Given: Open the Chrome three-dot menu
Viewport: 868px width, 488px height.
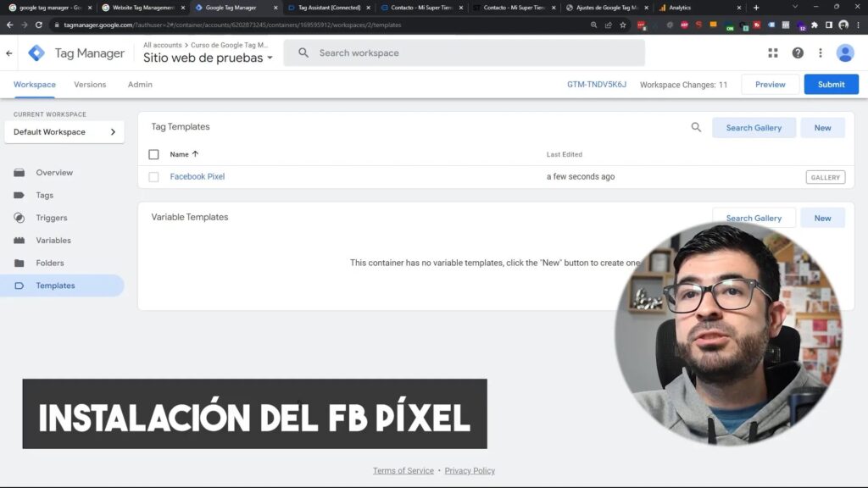Looking at the screenshot, I should pos(858,25).
